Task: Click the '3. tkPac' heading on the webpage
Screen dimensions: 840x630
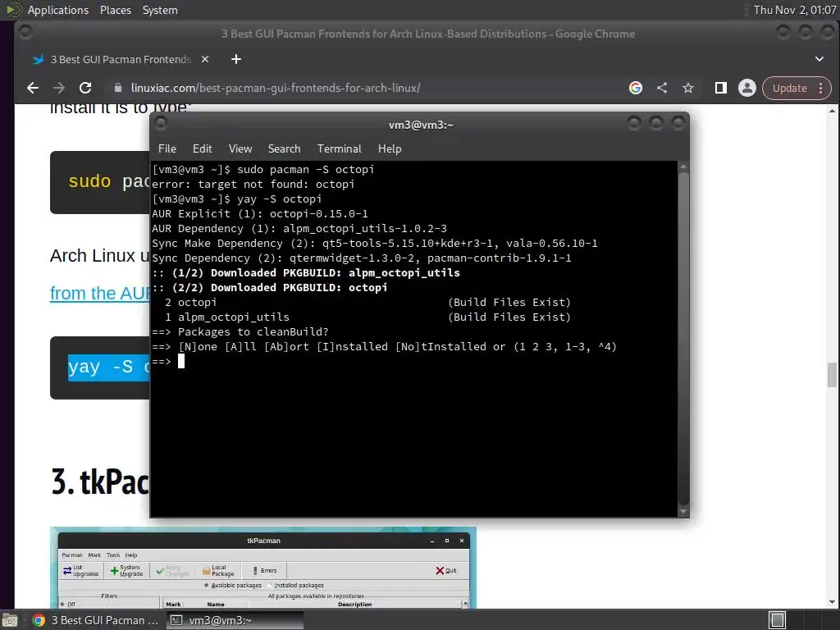Action: pos(100,482)
